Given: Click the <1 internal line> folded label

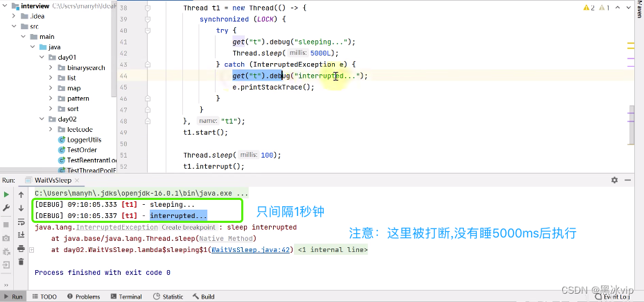Looking at the screenshot, I should [333, 249].
